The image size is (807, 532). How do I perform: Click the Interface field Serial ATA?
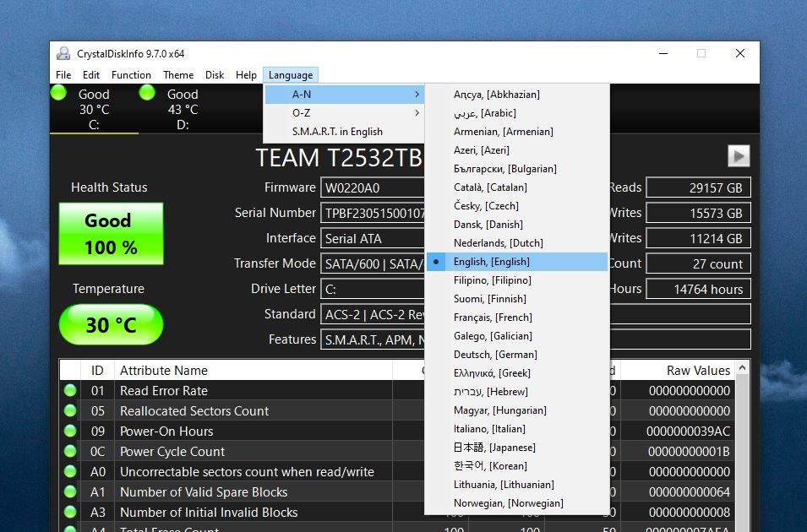point(373,238)
